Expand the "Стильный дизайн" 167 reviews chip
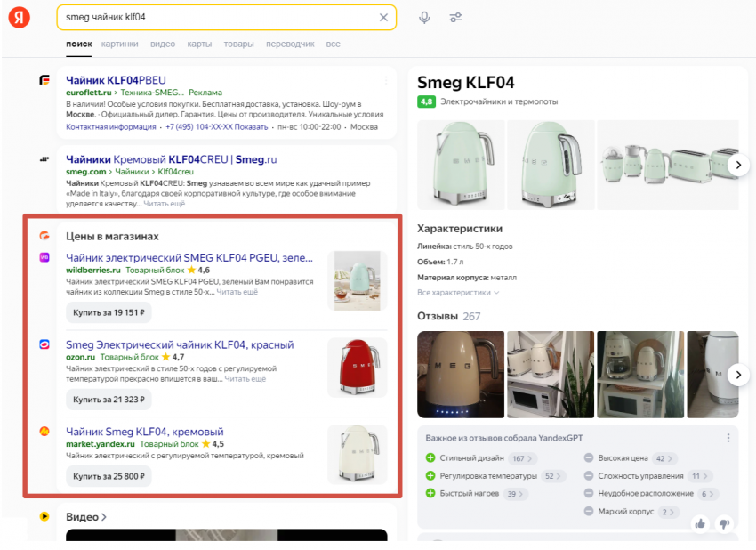 click(520, 459)
